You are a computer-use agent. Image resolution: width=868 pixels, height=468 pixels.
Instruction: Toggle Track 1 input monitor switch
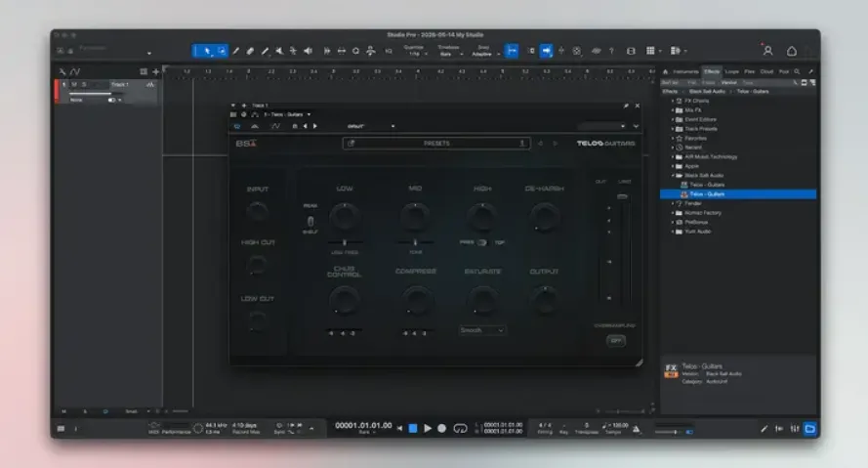(112, 101)
